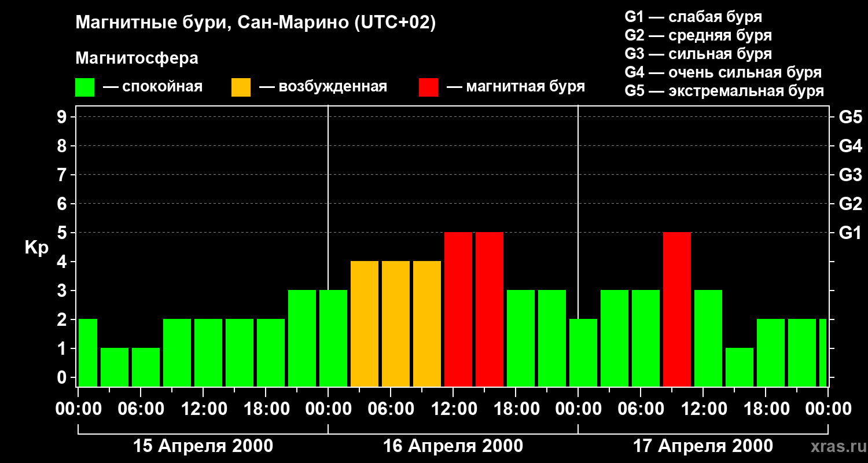Click the green 'спокойная' legend swatch
Viewport: 868px width, 463px height.
[85, 87]
